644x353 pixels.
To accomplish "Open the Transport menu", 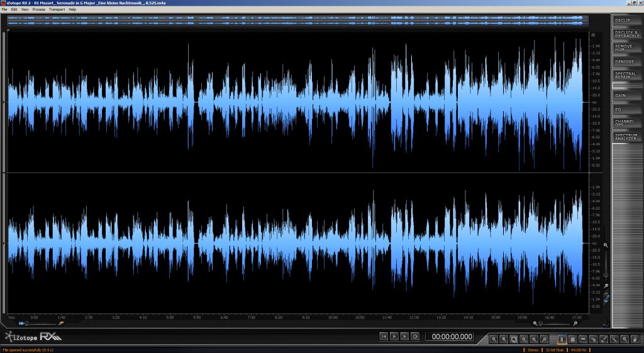I will click(x=57, y=9).
